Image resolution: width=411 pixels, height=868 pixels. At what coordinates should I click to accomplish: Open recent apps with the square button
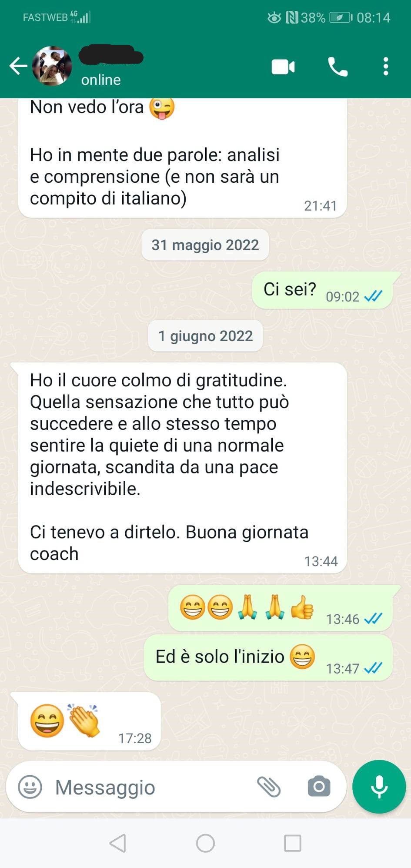coord(292,843)
